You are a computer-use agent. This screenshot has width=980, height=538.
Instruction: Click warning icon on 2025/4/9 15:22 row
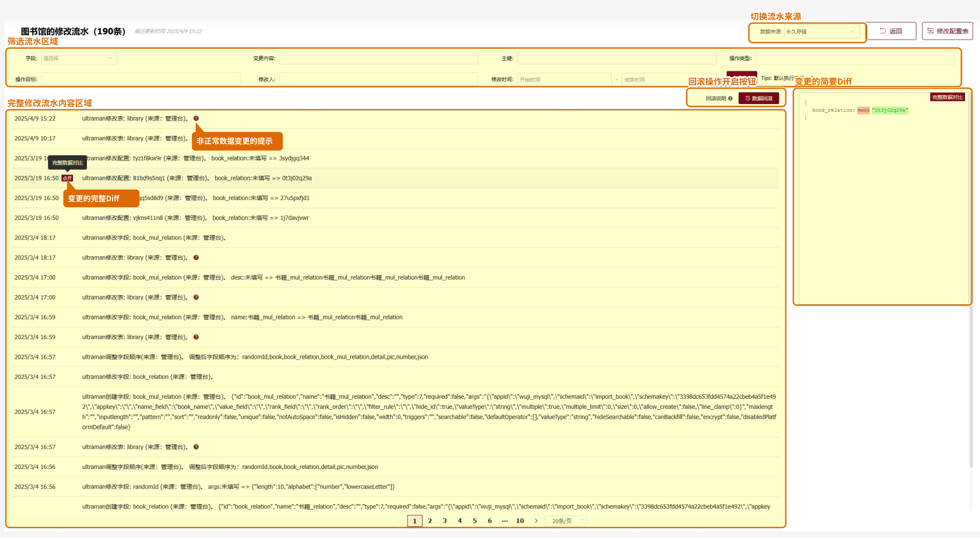pos(196,119)
